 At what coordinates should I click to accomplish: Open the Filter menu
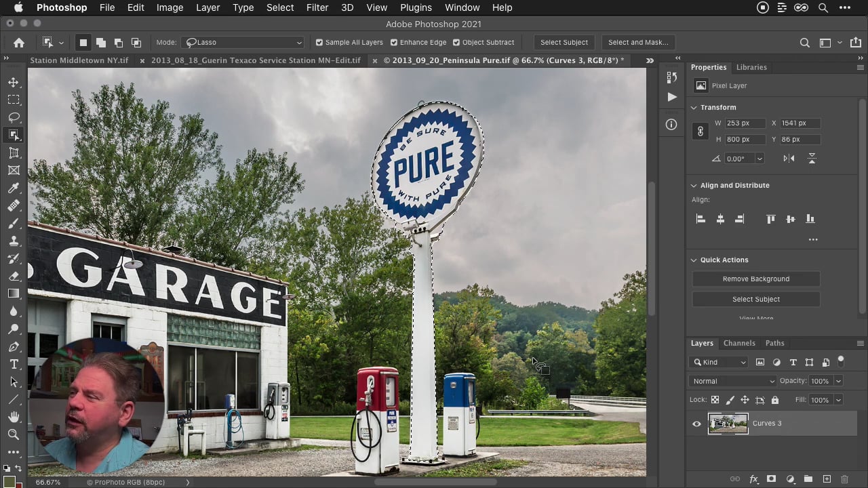[317, 7]
